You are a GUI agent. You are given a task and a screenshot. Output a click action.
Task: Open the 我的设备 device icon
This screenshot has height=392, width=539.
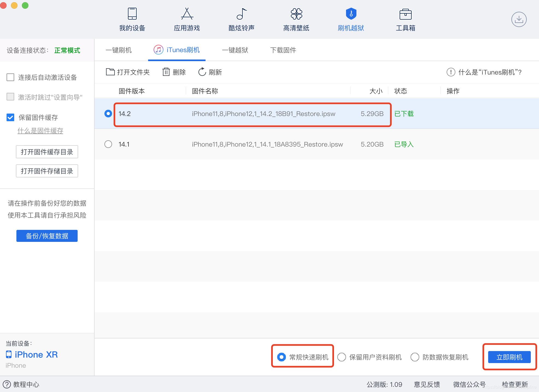click(x=132, y=14)
